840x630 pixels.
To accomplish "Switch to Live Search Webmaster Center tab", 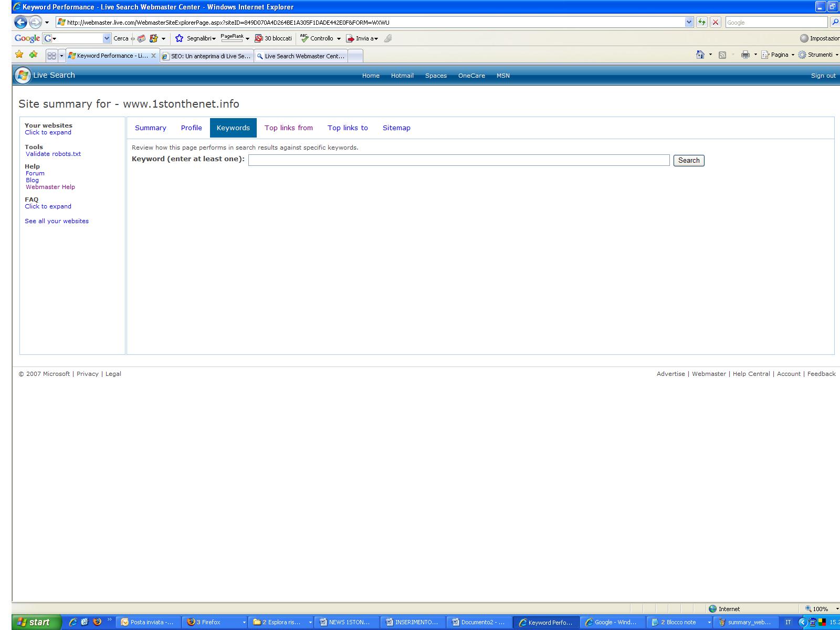I will [x=301, y=56].
